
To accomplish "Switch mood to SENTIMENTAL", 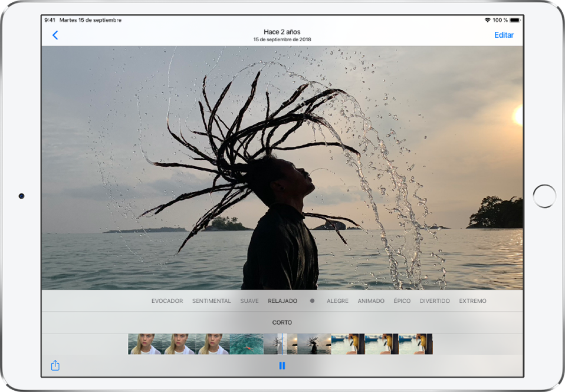I will pos(211,301).
